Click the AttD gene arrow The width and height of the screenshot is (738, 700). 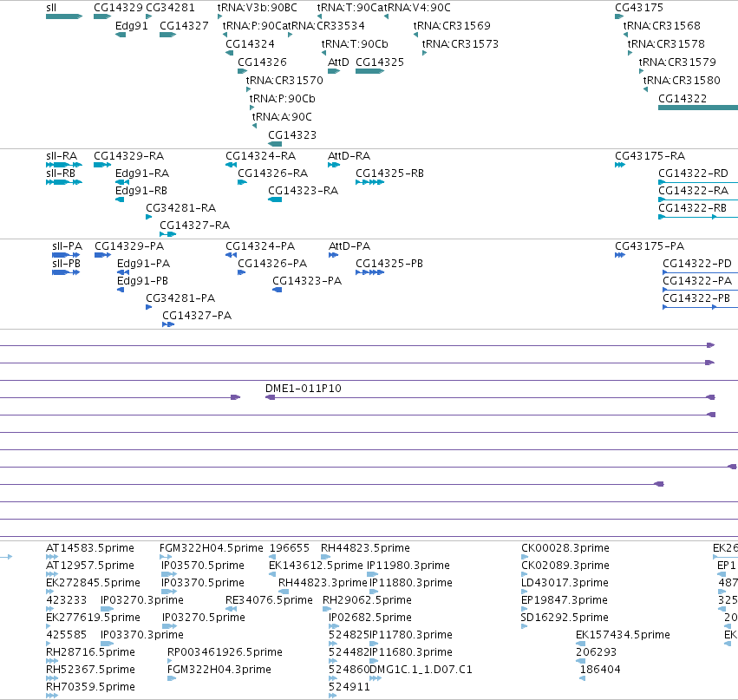pyautogui.click(x=334, y=71)
